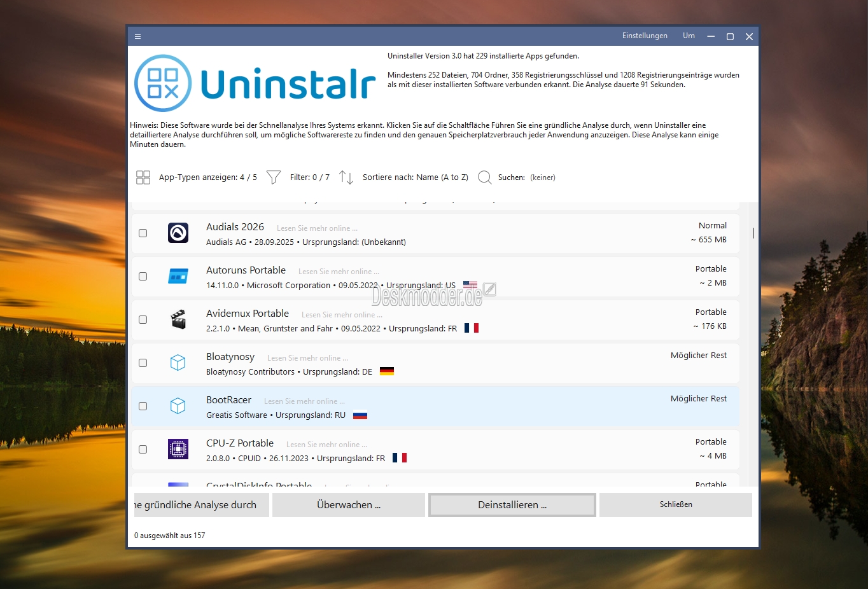Click the filter funnel icon
This screenshot has height=589, width=868.
(x=274, y=177)
